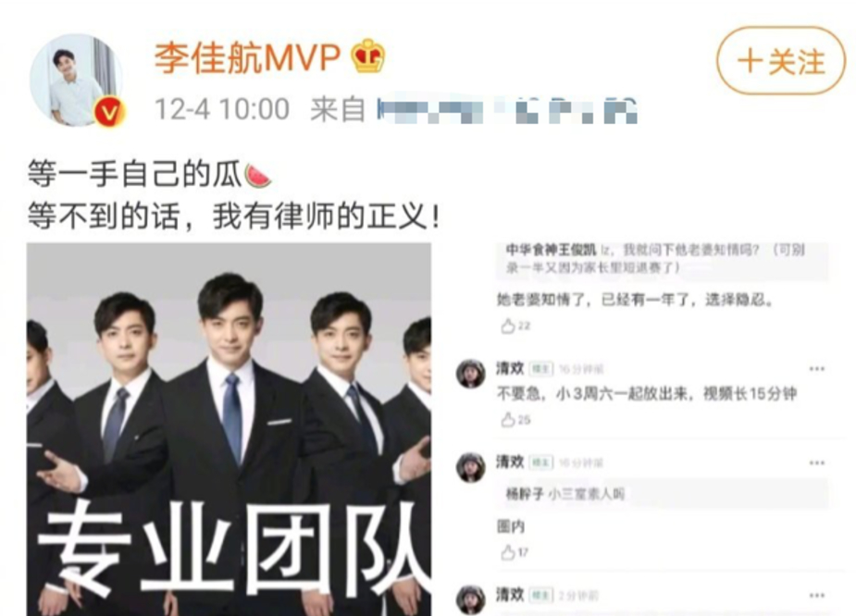856x616 pixels.
Task: Open 清欢 avatar beside 不要急 comment
Action: [x=471, y=374]
